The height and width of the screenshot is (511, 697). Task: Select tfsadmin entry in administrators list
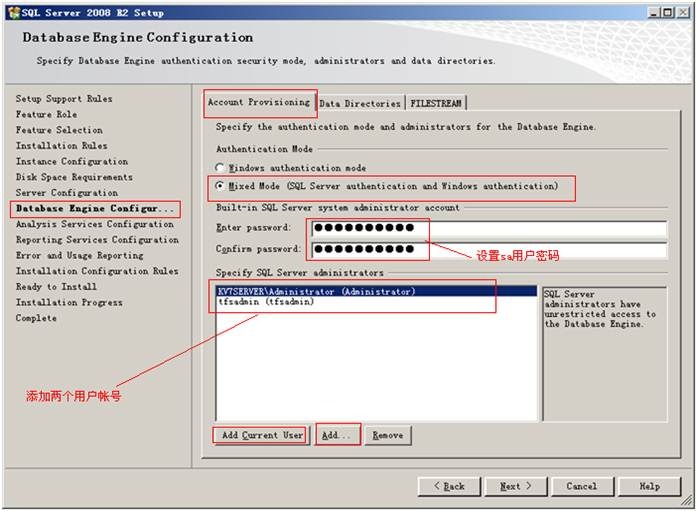point(377,302)
